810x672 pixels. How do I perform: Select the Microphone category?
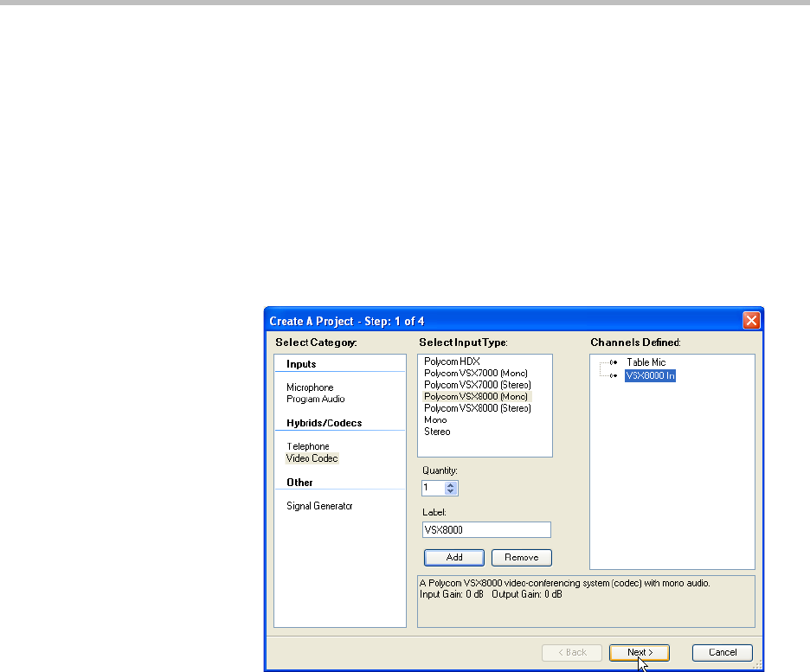coord(310,387)
